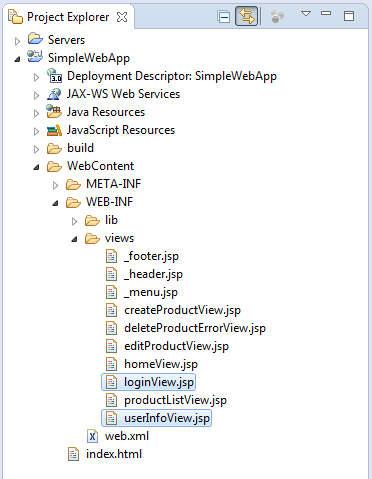Click the Java Resources icon

pyautogui.click(x=54, y=112)
